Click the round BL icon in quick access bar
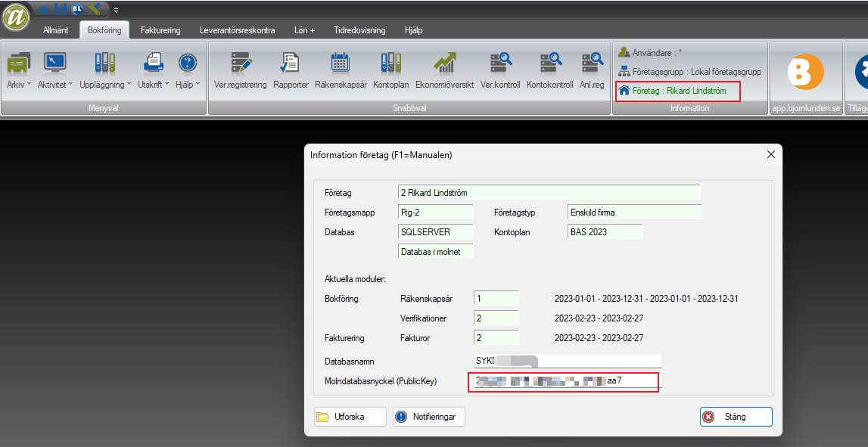Image resolution: width=868 pixels, height=447 pixels. click(x=77, y=9)
